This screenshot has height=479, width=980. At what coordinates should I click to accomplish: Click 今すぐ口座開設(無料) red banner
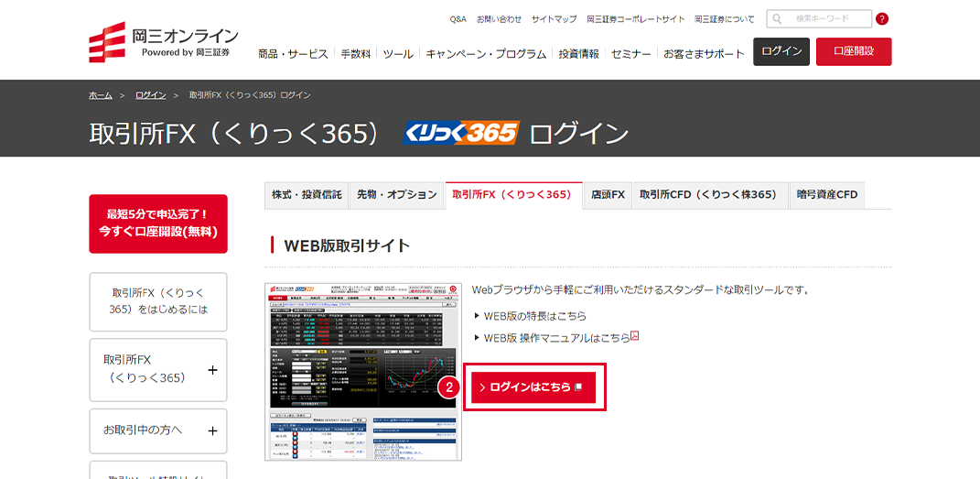pyautogui.click(x=158, y=223)
